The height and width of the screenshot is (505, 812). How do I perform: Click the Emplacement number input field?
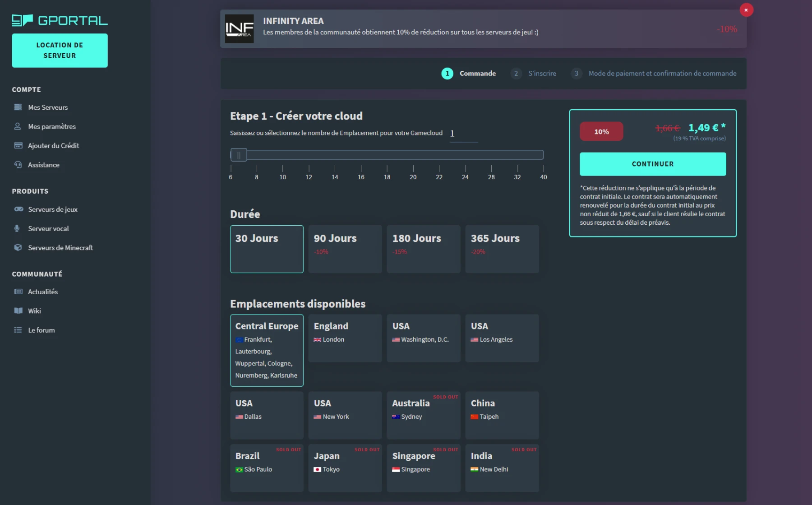pos(463,134)
